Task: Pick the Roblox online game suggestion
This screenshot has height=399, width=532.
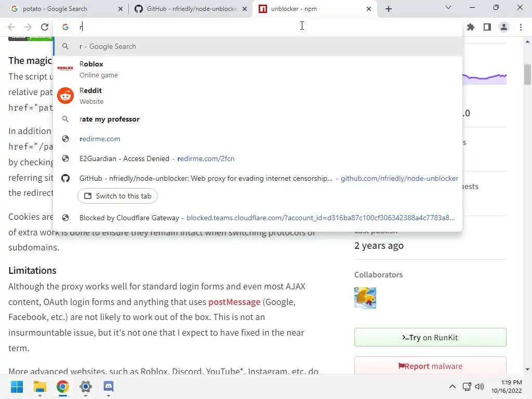Action: coord(258,69)
